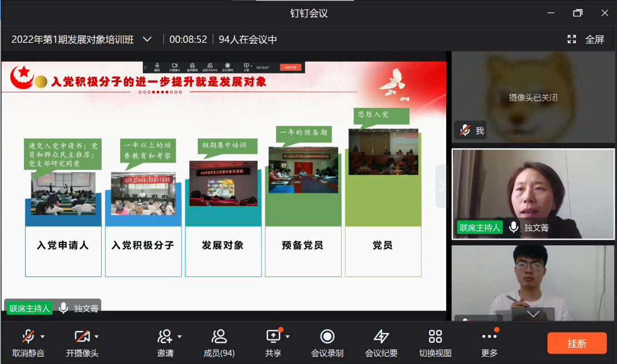
Task: Toggle 开摄像头 camera on
Action: coord(82,337)
